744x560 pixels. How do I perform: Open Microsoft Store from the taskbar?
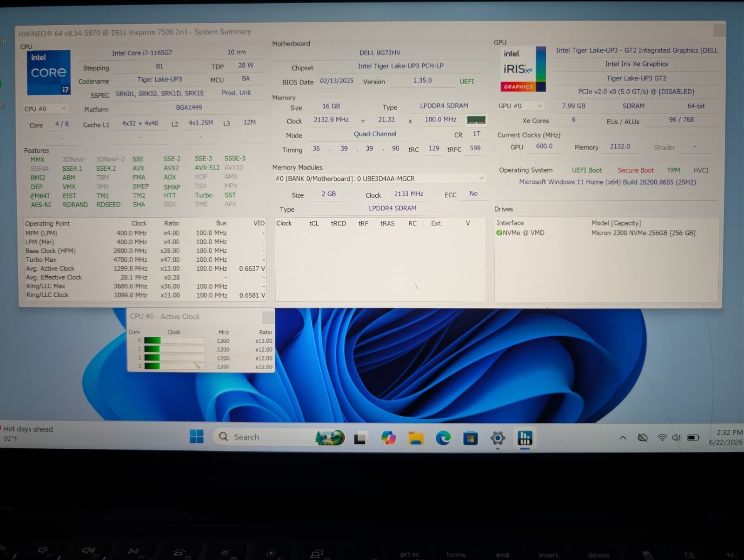pos(470,438)
